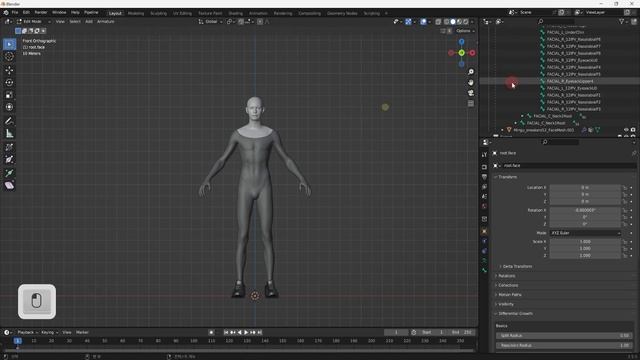640x360 pixels.
Task: Switch to the Modeling workspace tab
Action: tap(136, 13)
